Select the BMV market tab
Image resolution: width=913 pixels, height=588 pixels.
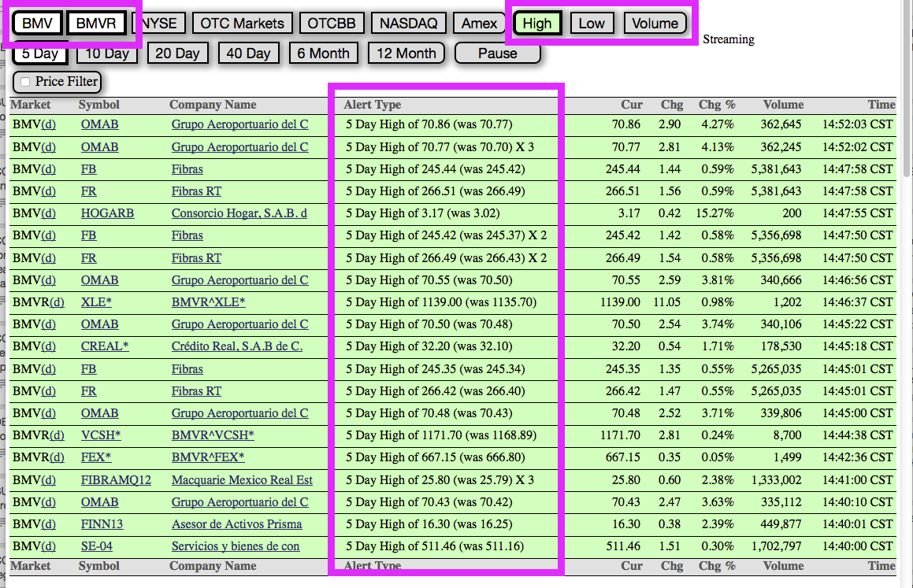pyautogui.click(x=39, y=23)
